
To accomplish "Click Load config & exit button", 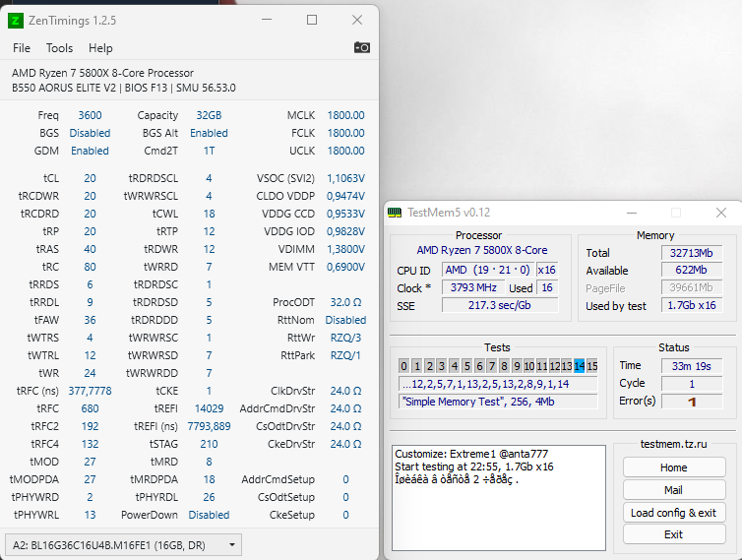I will click(674, 513).
